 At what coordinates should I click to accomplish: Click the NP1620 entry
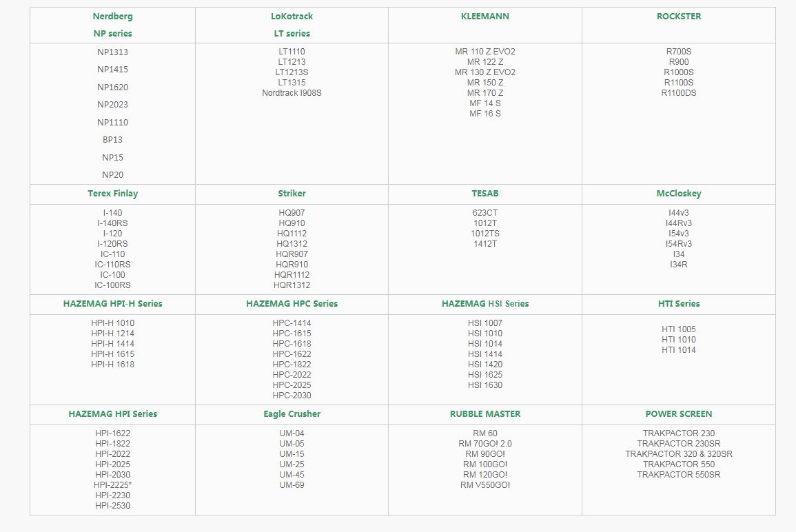click(x=113, y=88)
